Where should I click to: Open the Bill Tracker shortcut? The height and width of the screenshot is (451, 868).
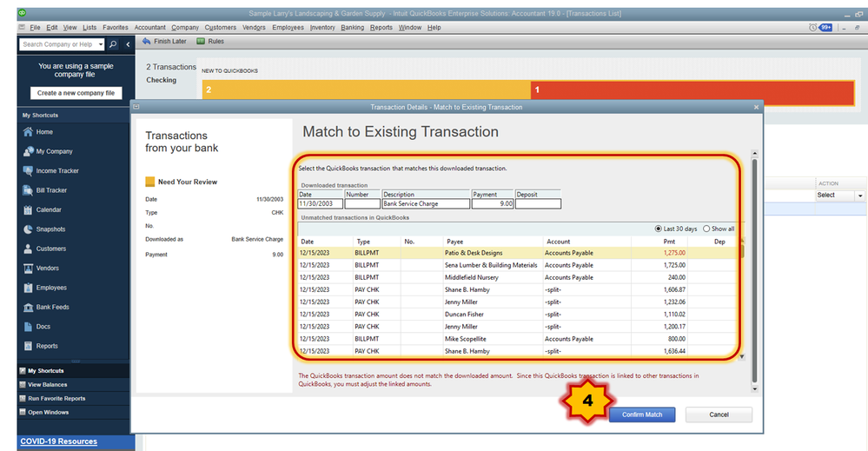tap(45, 190)
